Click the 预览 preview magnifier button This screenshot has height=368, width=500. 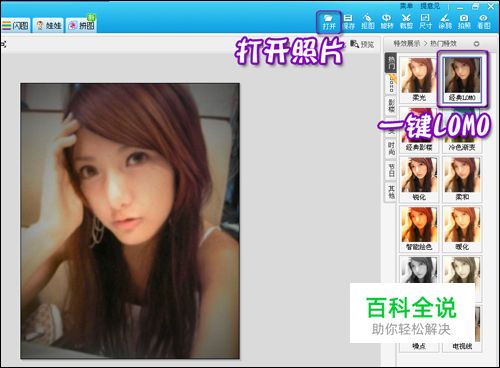point(362,44)
